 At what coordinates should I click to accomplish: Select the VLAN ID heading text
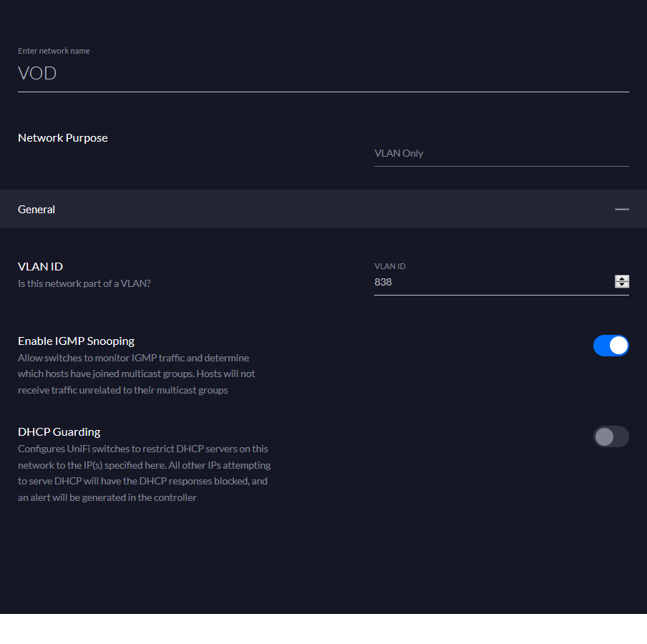(x=40, y=266)
